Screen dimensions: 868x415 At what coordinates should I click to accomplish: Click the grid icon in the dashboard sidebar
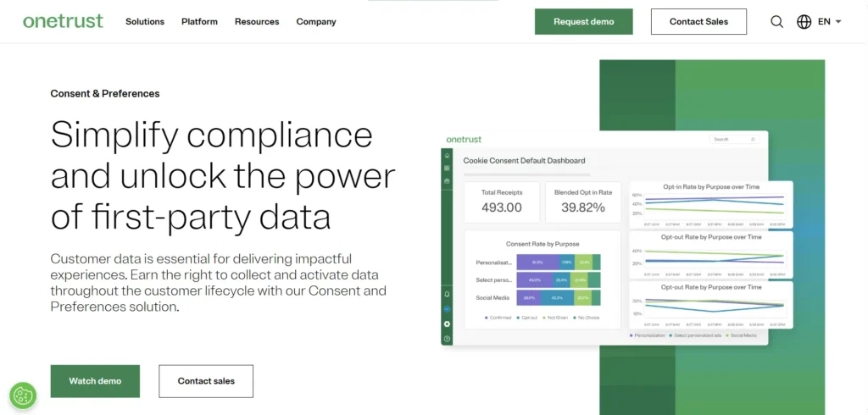pos(447,169)
